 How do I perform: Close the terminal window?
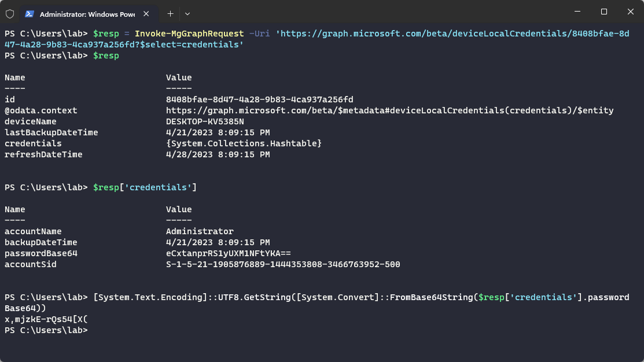[631, 12]
